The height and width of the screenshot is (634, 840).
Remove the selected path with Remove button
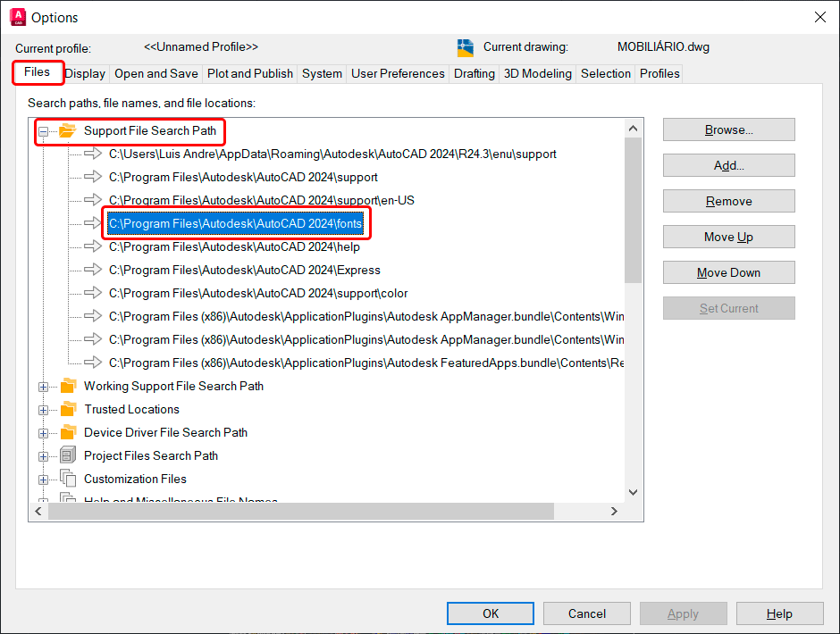tap(728, 201)
